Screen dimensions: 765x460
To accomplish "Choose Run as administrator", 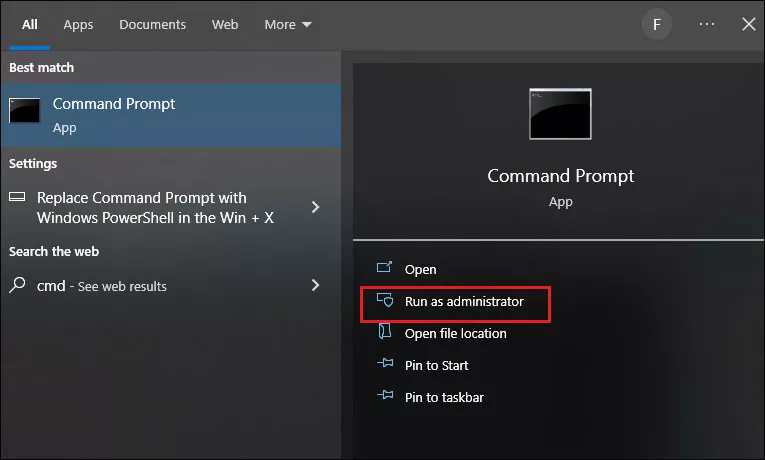I will pyautogui.click(x=463, y=301).
